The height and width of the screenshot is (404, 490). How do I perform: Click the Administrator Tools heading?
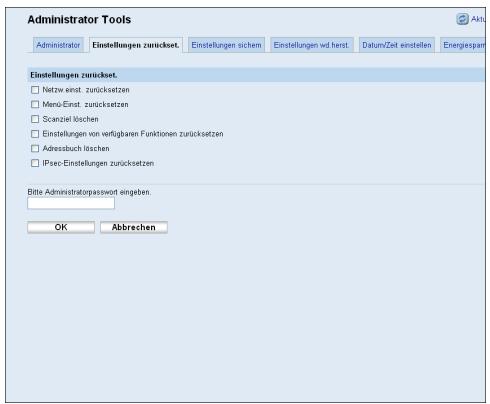pyautogui.click(x=79, y=20)
